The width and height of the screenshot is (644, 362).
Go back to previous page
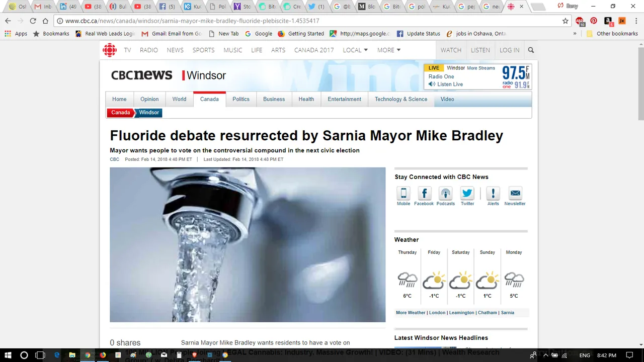pyautogui.click(x=8, y=21)
